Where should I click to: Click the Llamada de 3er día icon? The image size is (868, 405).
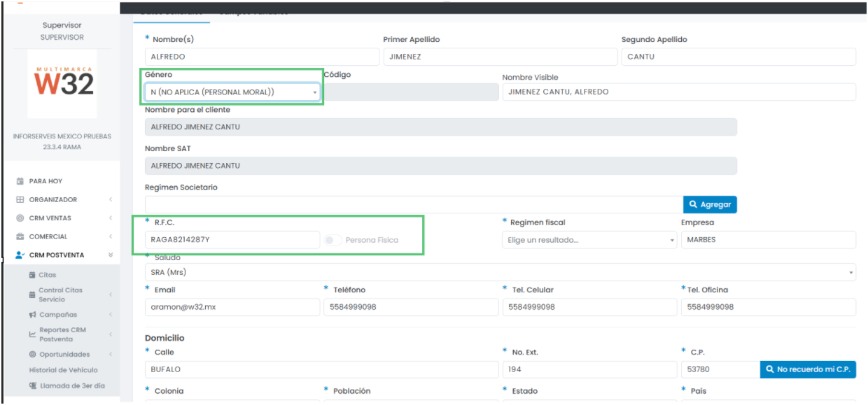click(x=32, y=385)
